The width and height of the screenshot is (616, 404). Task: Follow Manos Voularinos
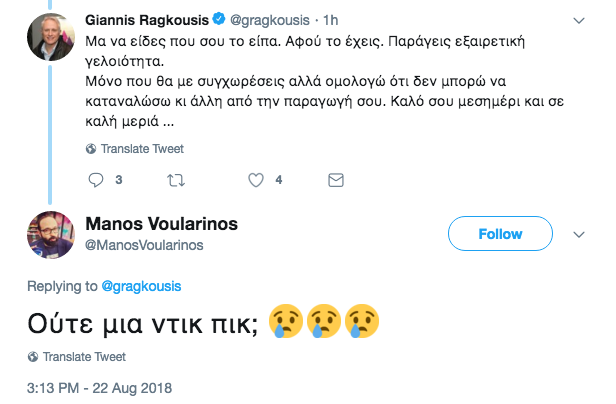(500, 233)
